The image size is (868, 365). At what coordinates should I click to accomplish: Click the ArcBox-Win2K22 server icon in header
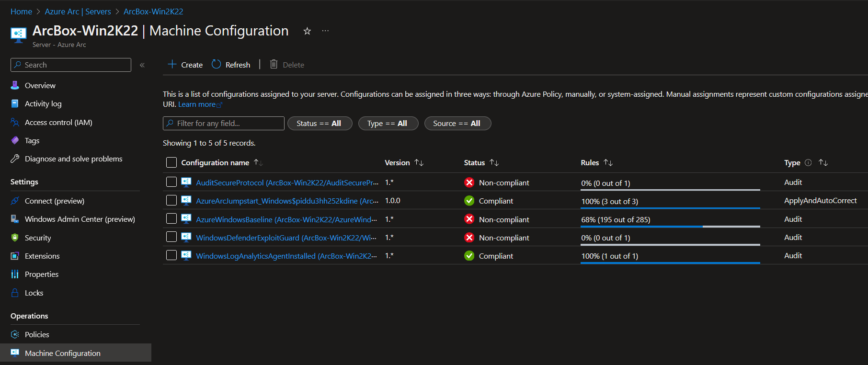18,34
